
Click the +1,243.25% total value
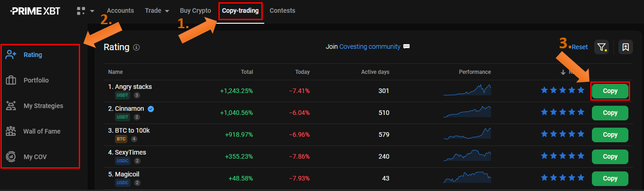pyautogui.click(x=236, y=91)
